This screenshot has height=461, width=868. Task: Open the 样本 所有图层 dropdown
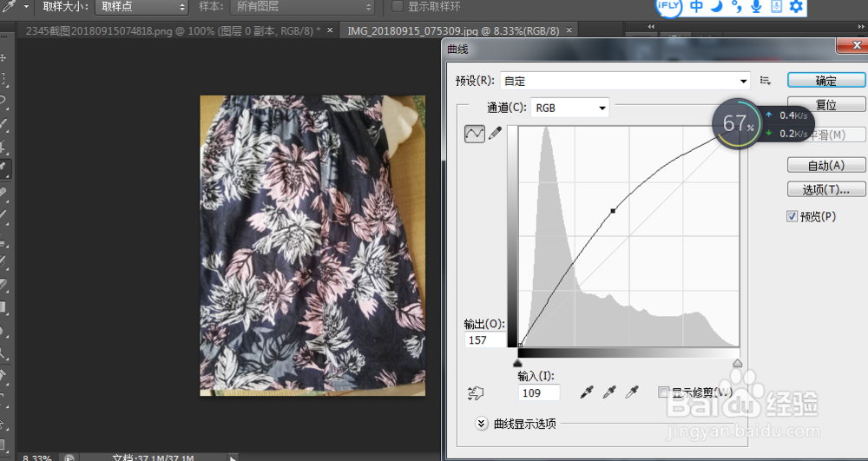point(303,7)
